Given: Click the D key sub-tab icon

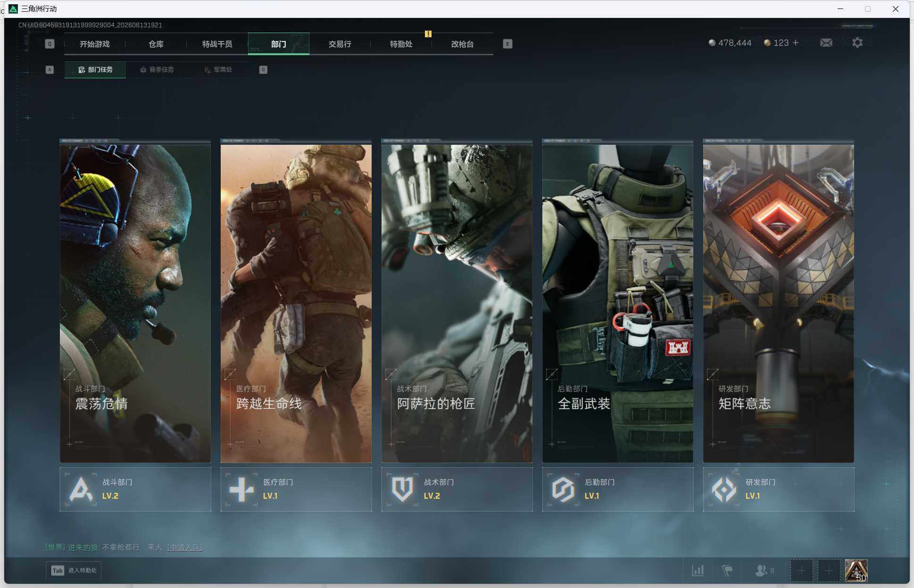Looking at the screenshot, I should point(263,70).
